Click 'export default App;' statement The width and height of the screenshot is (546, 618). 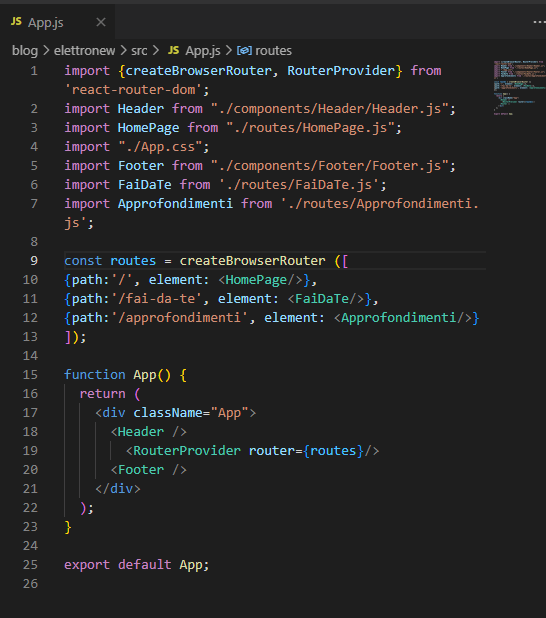tap(137, 565)
